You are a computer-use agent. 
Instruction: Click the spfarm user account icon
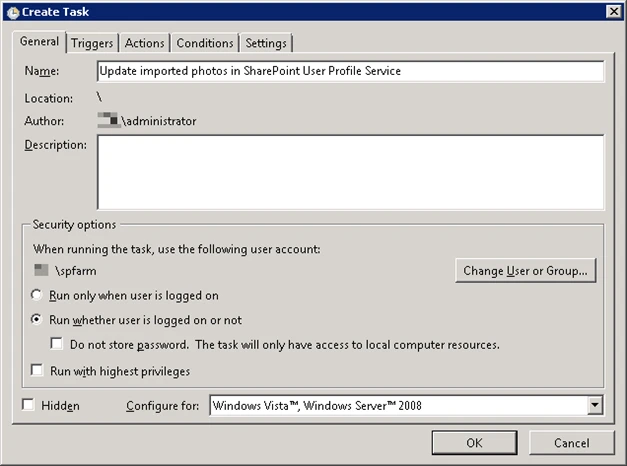tap(41, 270)
